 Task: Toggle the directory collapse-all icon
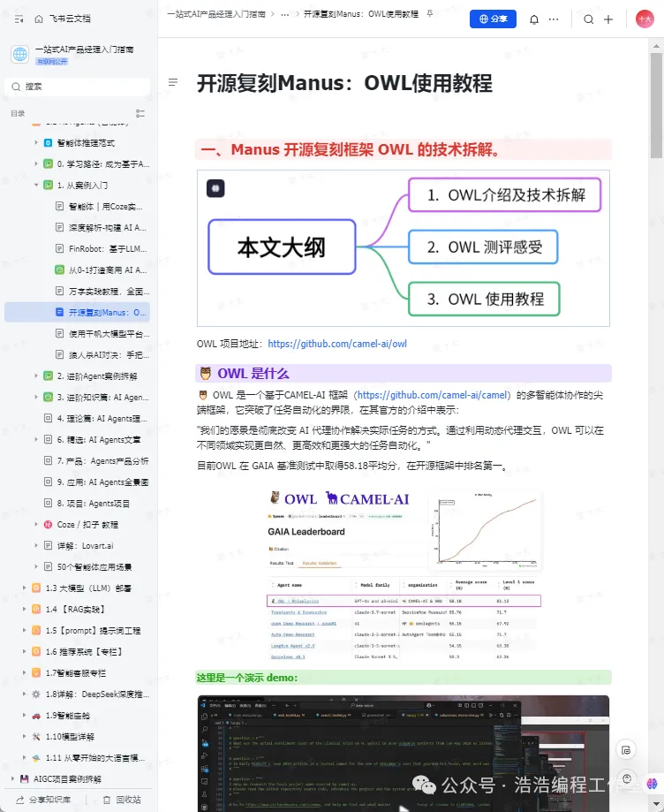140,113
